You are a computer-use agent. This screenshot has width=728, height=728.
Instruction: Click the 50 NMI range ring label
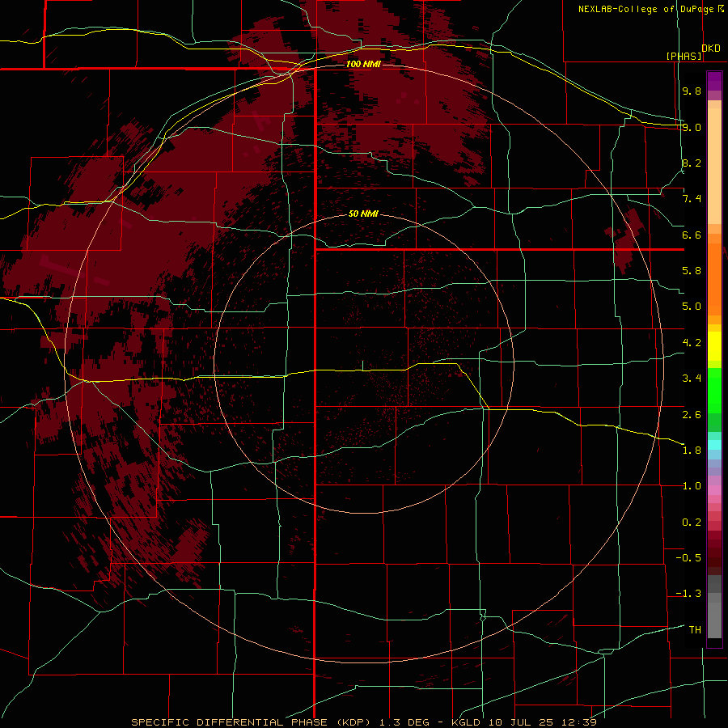(x=363, y=214)
